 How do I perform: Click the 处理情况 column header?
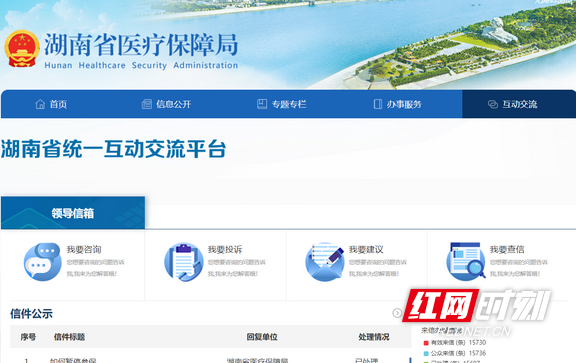click(374, 337)
